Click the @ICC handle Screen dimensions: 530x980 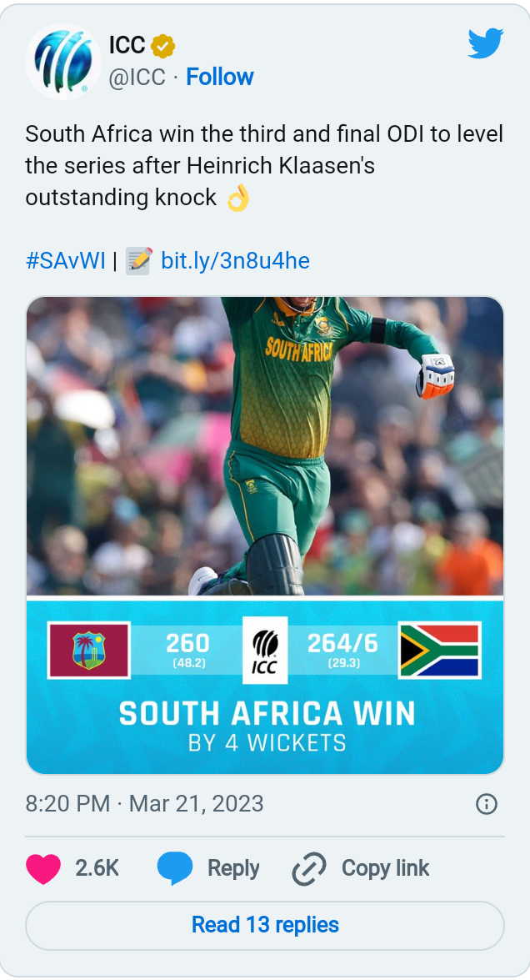pos(137,77)
